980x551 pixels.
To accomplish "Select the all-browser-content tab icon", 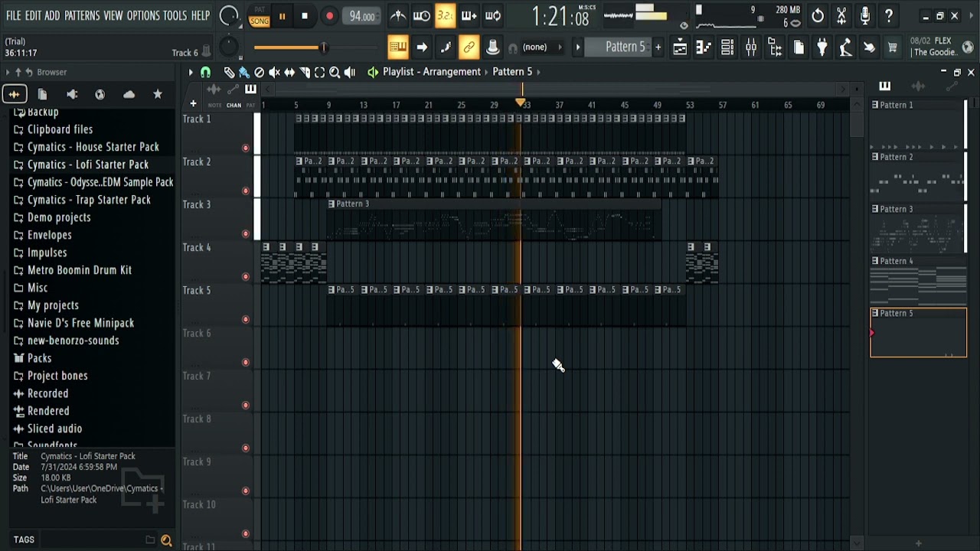I will 14,94.
